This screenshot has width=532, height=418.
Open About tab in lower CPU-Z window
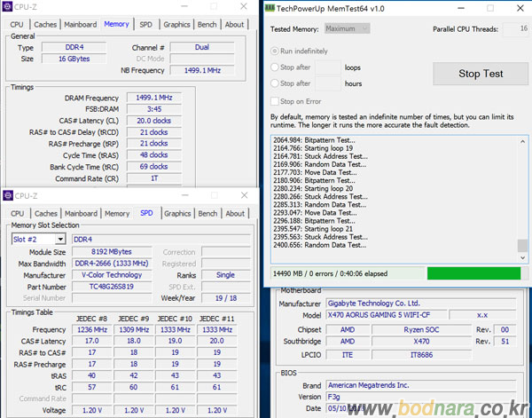pos(235,214)
